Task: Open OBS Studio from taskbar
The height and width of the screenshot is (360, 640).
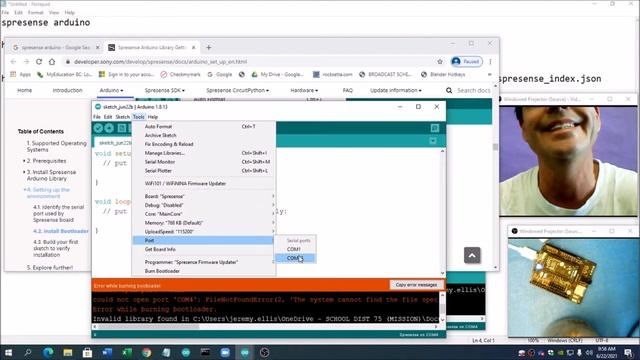Action: point(264,352)
